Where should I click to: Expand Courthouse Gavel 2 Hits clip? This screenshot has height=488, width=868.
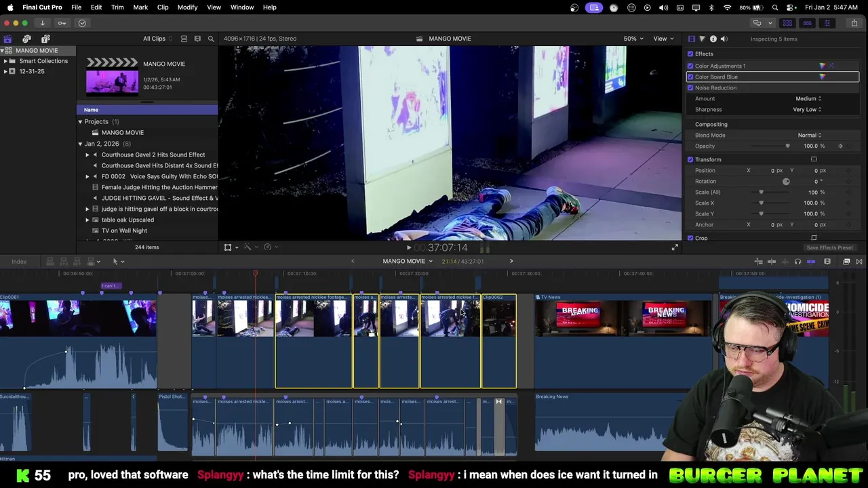coord(87,155)
